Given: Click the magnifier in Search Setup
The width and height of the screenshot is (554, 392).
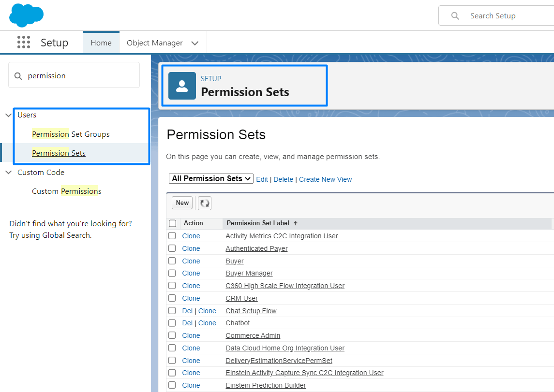Looking at the screenshot, I should [x=455, y=15].
